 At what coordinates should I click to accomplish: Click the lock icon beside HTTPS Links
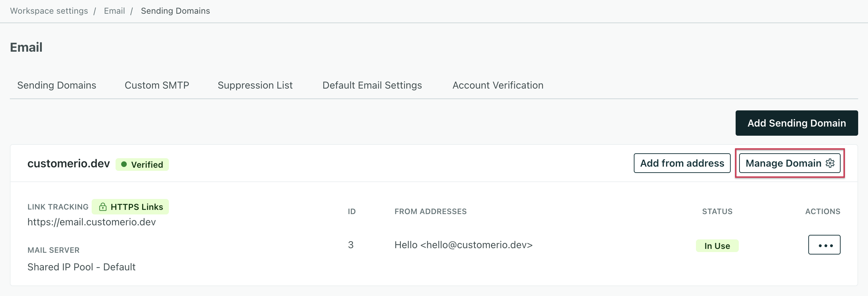103,207
